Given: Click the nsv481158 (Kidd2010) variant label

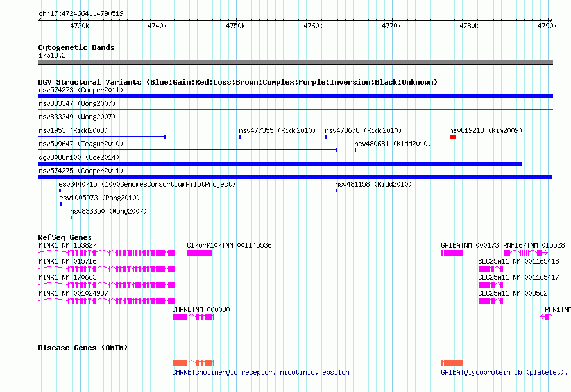Looking at the screenshot, I should [373, 184].
